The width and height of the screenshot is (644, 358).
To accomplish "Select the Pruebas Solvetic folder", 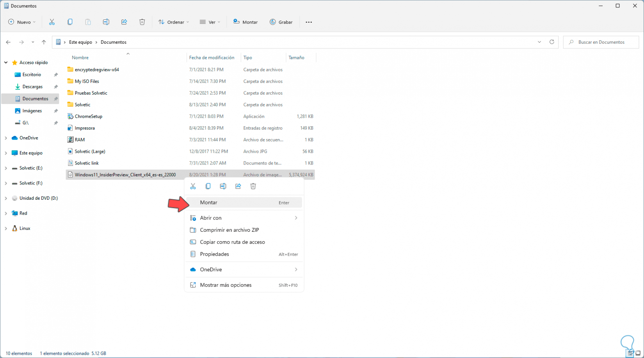I will [x=91, y=93].
